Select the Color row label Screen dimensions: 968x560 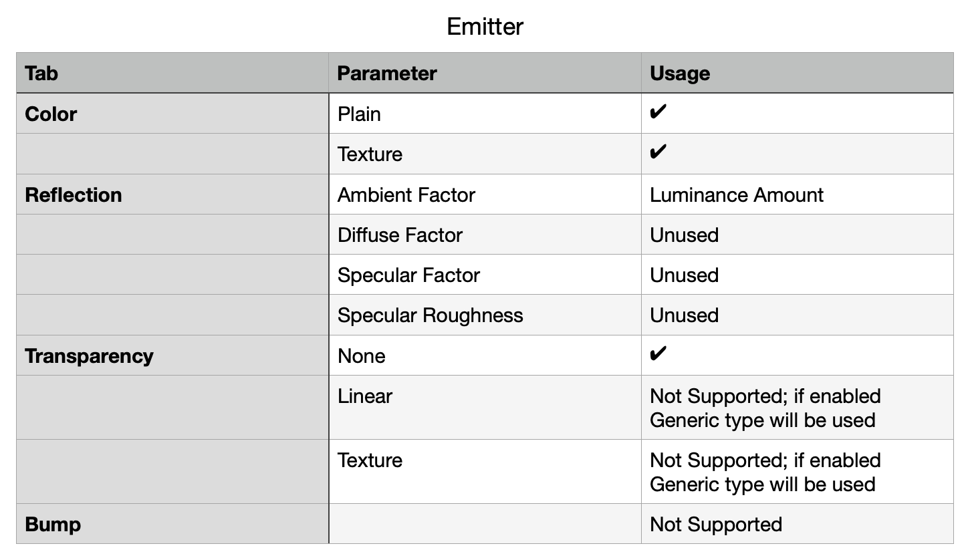click(x=51, y=114)
